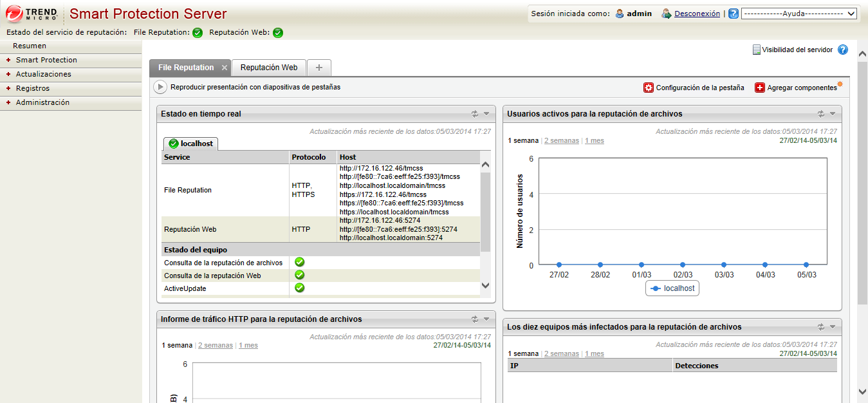This screenshot has height=403, width=868.
Task: Click the Agregar componentes plus icon
Action: click(x=760, y=88)
